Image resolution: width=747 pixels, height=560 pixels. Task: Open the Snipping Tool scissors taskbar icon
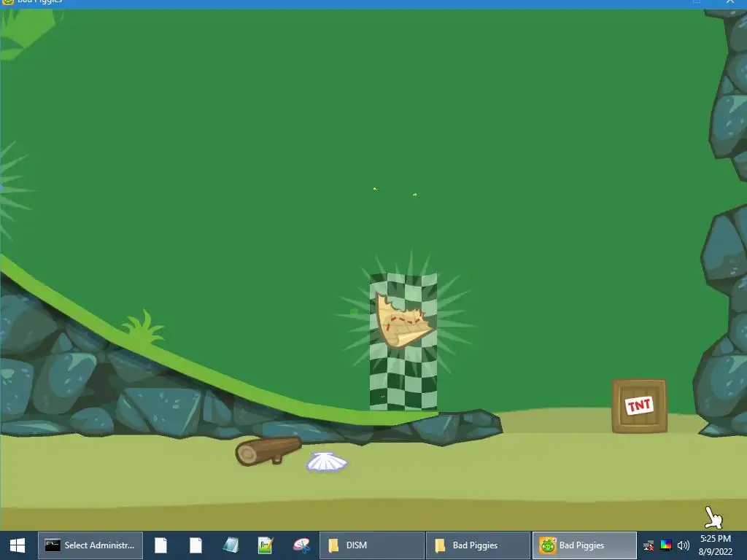pos(301,545)
